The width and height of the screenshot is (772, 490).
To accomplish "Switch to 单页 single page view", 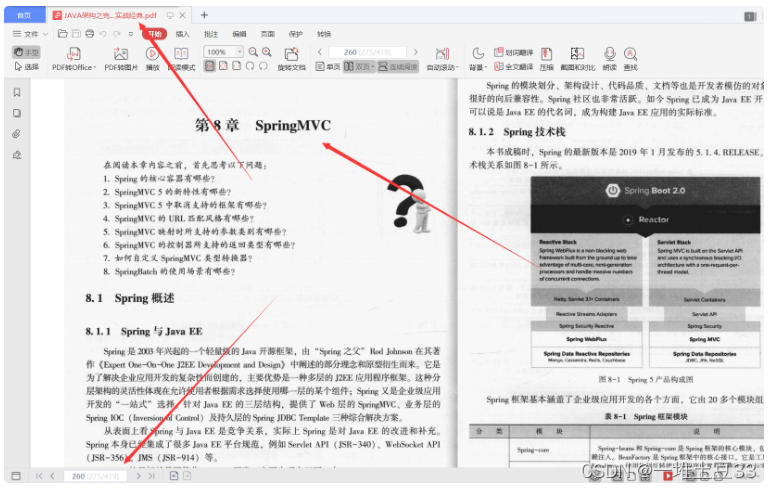I will click(x=328, y=66).
